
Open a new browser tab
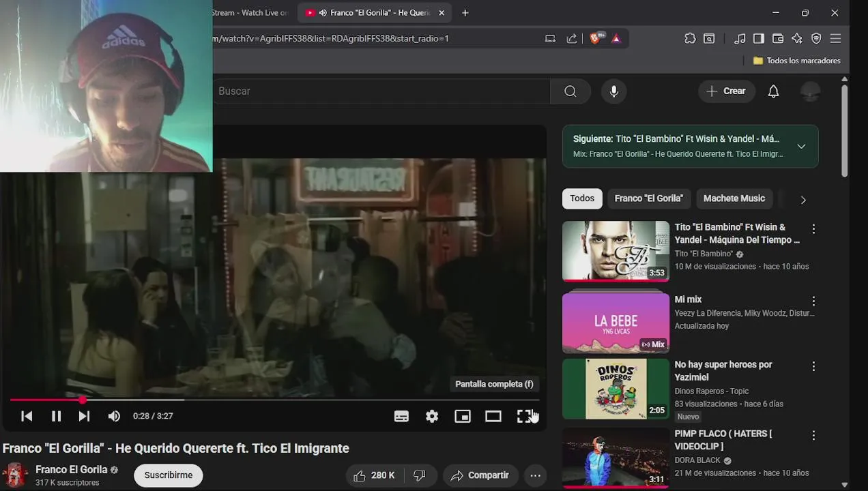click(465, 13)
